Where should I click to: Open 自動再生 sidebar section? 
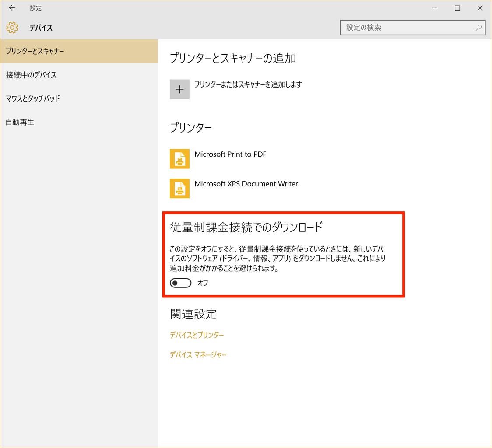(x=79, y=122)
